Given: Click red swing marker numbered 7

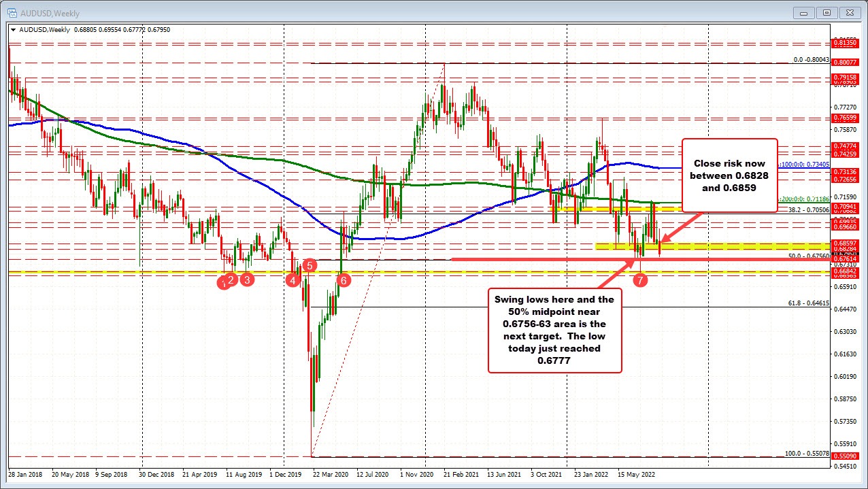Looking at the screenshot, I should pyautogui.click(x=640, y=280).
